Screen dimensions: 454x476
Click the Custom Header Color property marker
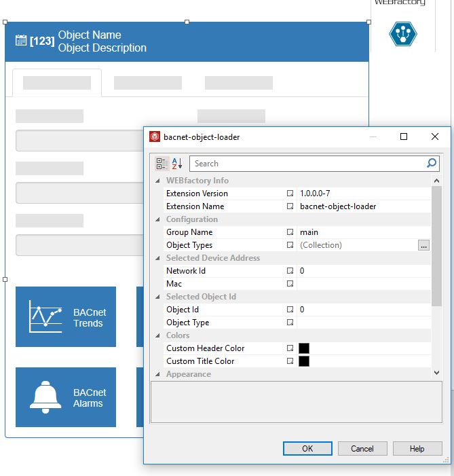[x=290, y=348]
